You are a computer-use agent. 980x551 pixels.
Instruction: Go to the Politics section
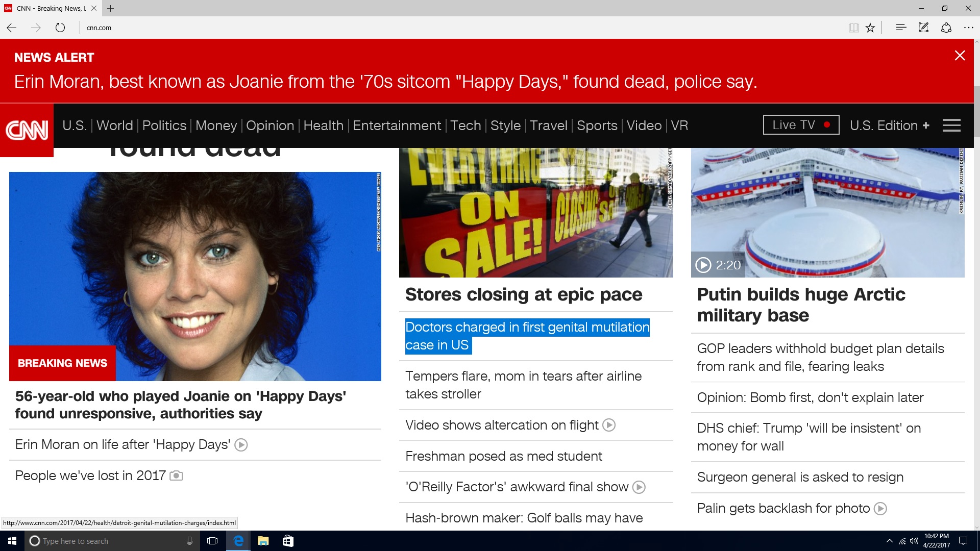pyautogui.click(x=164, y=126)
